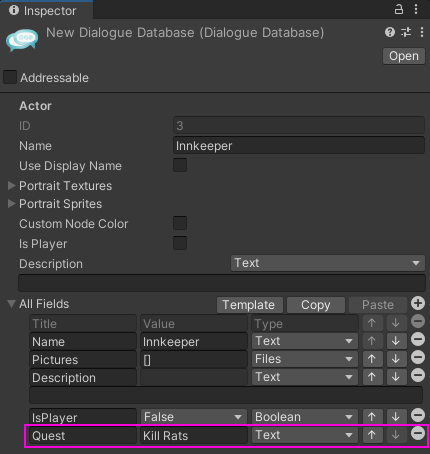Add a new field with the plus icon

tap(418, 303)
